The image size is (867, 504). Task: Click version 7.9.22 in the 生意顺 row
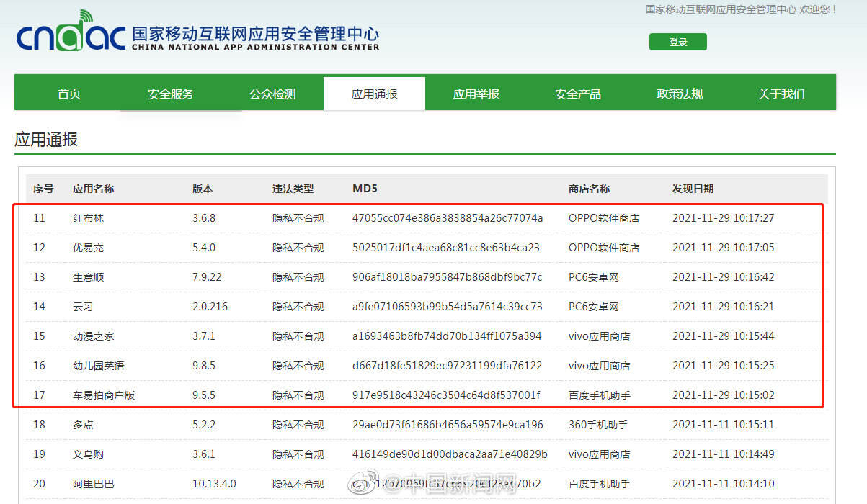(207, 277)
